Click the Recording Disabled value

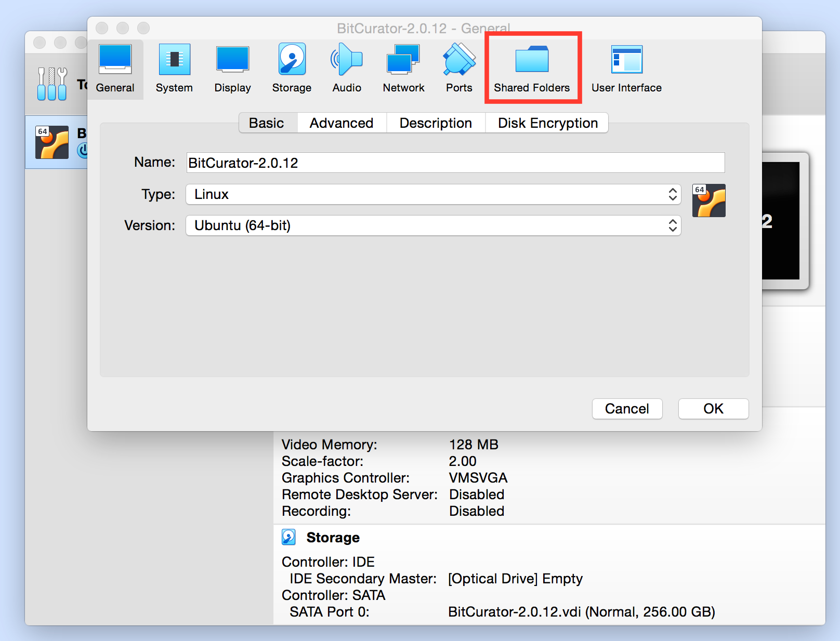click(477, 511)
